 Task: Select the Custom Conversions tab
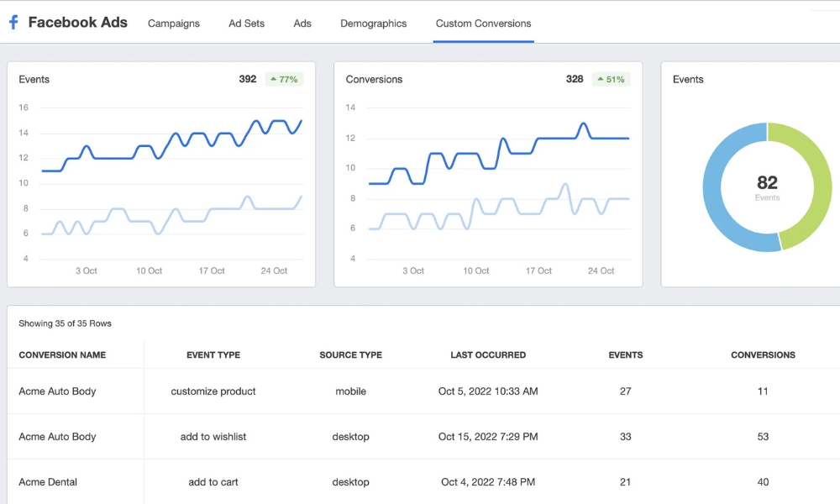pyautogui.click(x=483, y=24)
